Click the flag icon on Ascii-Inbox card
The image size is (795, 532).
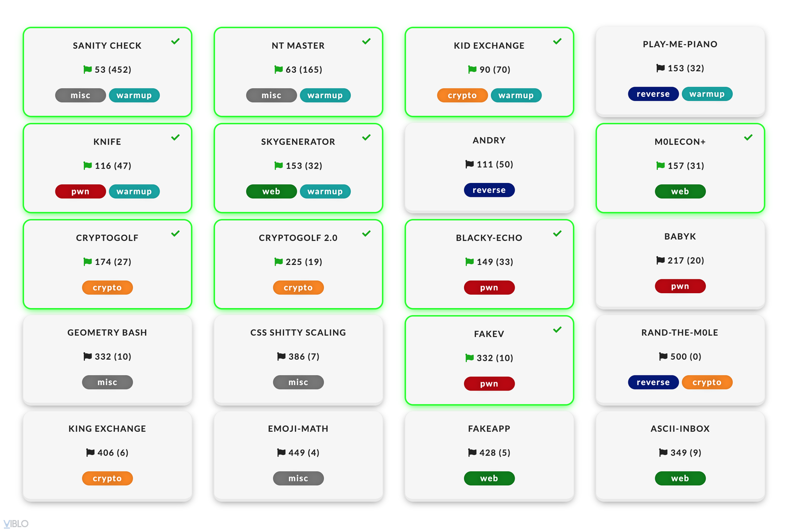[x=663, y=453]
